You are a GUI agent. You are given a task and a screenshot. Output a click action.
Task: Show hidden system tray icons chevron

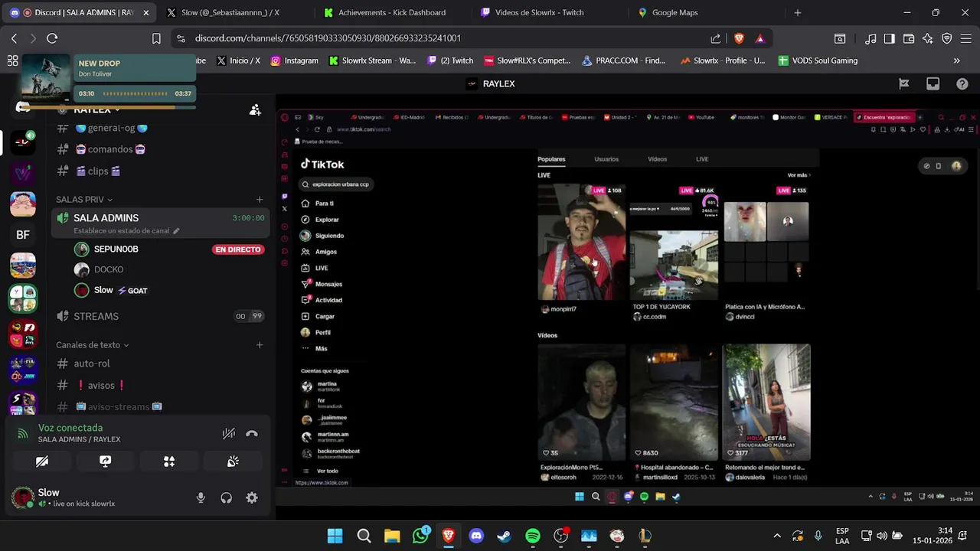[x=777, y=536]
